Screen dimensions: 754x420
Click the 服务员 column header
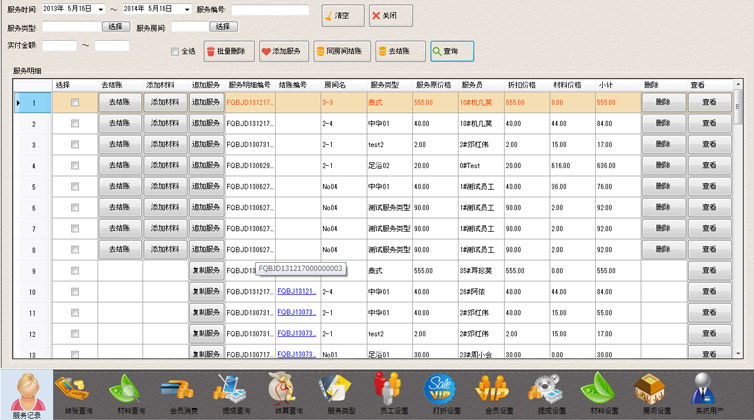pyautogui.click(x=481, y=85)
